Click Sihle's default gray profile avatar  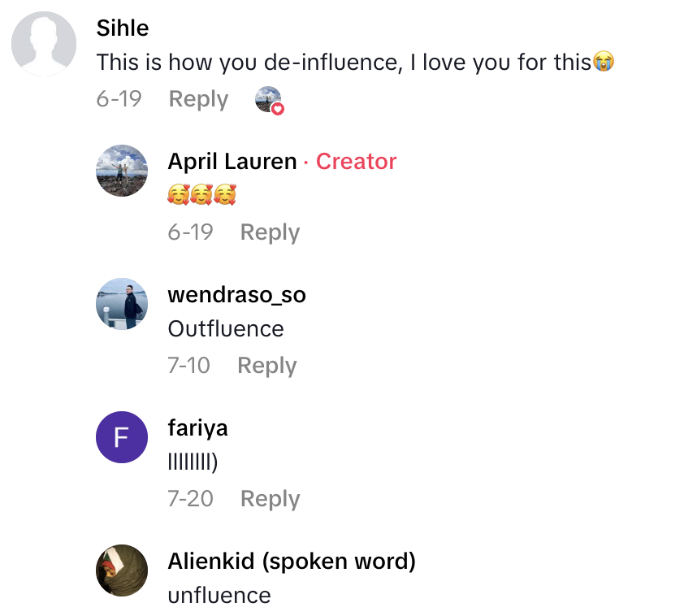click(x=44, y=44)
